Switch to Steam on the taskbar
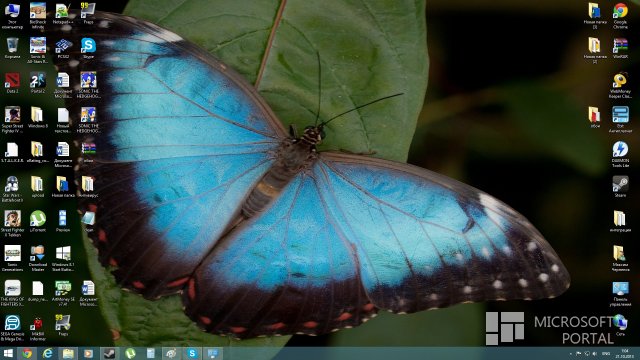The image size is (640, 360). (x=109, y=353)
